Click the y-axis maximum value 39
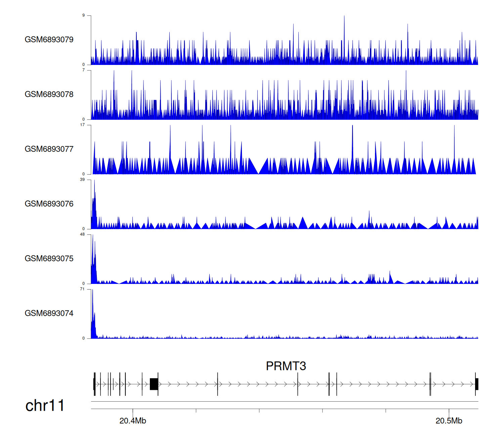 coord(82,180)
